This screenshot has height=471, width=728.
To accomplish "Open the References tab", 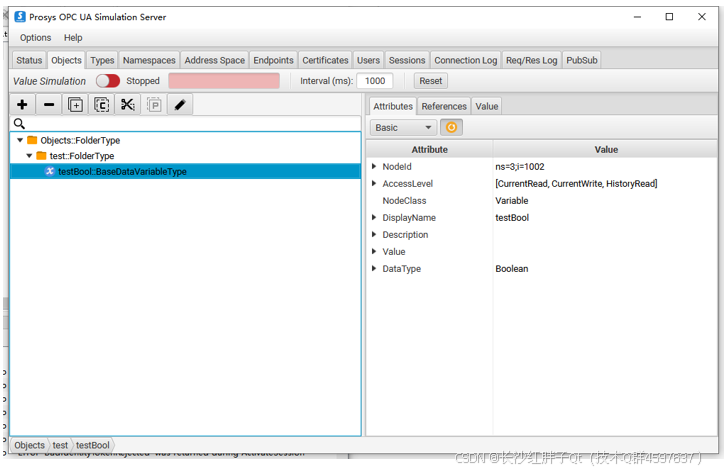I will tap(444, 106).
